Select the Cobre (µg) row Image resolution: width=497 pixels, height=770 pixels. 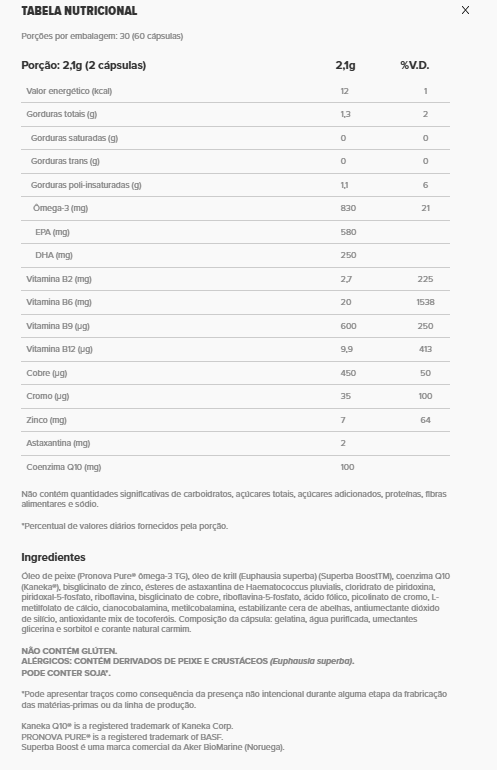tap(235, 373)
